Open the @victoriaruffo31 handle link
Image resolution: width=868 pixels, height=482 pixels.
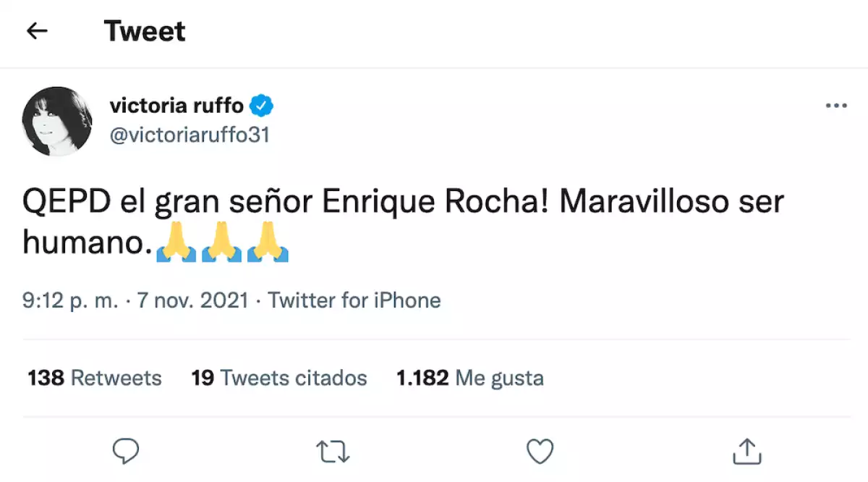(x=190, y=135)
